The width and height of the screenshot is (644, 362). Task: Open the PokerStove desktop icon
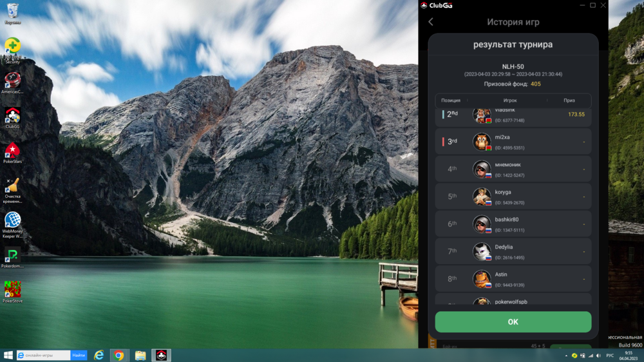coord(12,290)
